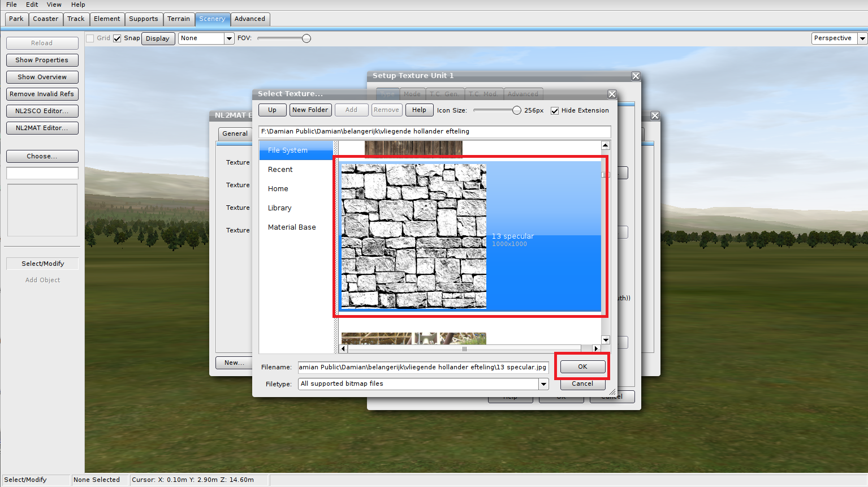The image size is (868, 487).
Task: Expand the Perspective view dropdown
Action: [x=862, y=38]
